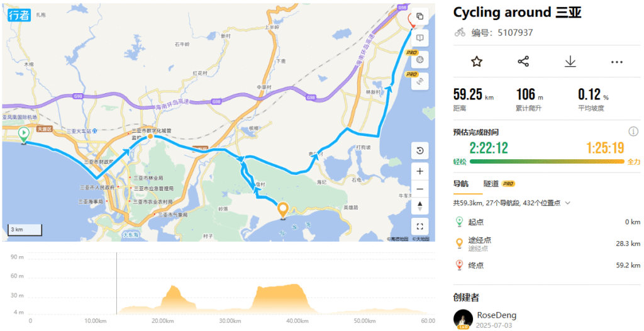Reset map north with compass button
644x331 pixels.
point(420,206)
